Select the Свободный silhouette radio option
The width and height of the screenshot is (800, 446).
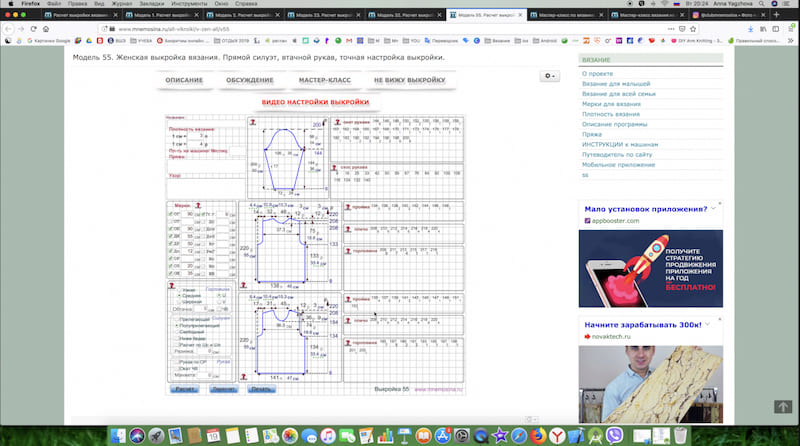pos(176,332)
